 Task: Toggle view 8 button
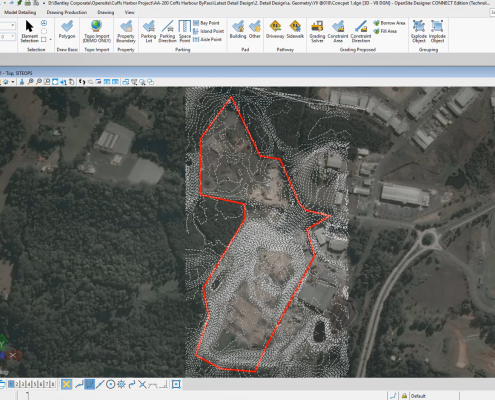click(53, 384)
